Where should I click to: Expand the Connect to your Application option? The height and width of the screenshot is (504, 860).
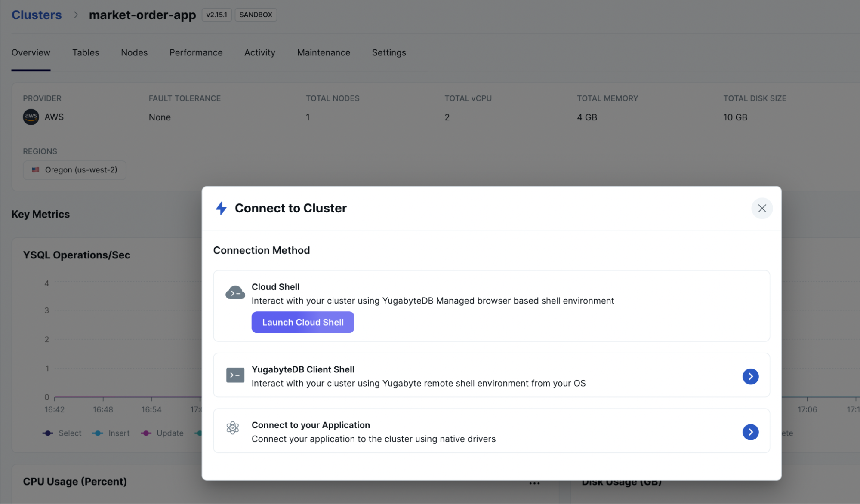[750, 432]
